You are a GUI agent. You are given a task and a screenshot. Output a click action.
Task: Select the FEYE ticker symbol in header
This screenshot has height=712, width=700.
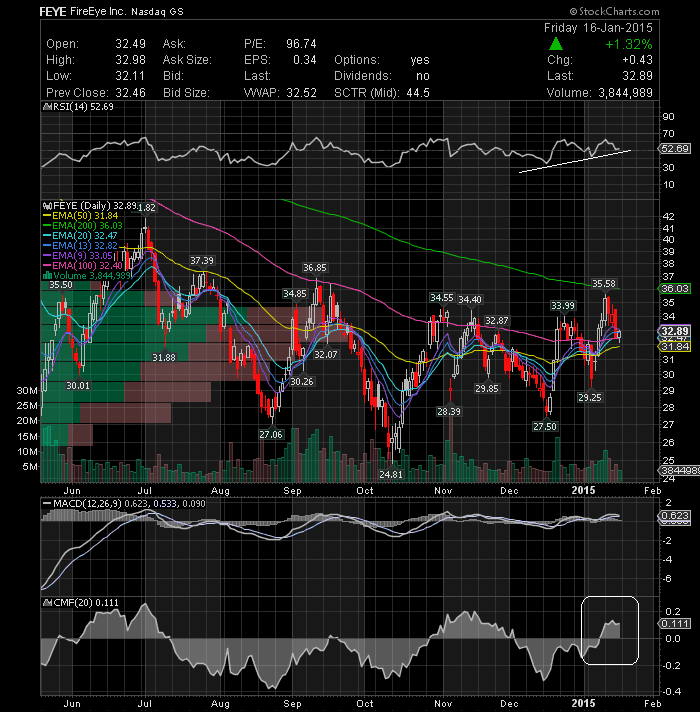53,11
